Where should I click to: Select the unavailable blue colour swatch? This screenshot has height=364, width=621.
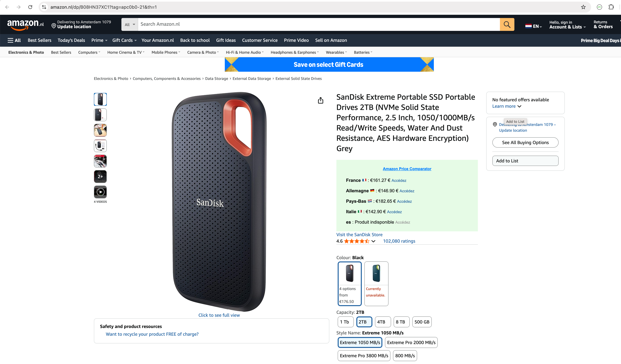[x=376, y=283]
